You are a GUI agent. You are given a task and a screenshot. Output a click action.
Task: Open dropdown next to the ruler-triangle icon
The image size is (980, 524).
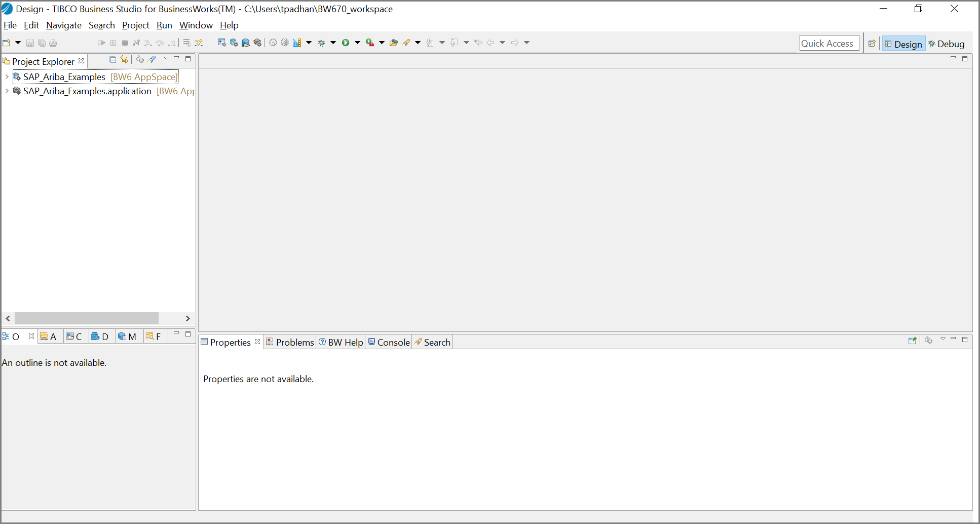(x=309, y=43)
